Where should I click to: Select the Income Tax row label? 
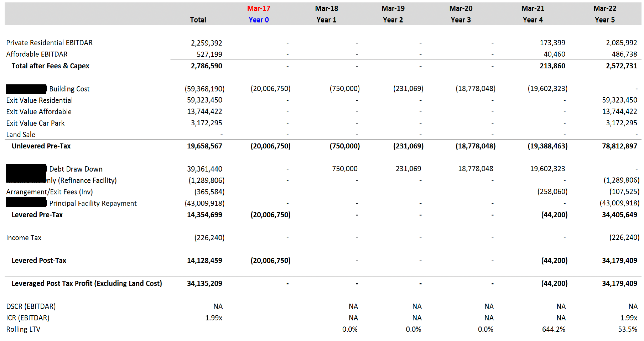(x=24, y=238)
